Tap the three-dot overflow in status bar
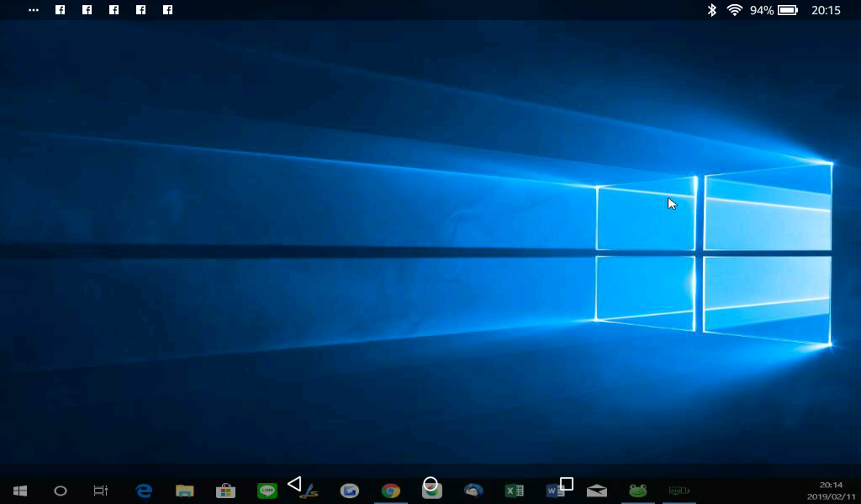The height and width of the screenshot is (504, 861). pyautogui.click(x=34, y=10)
